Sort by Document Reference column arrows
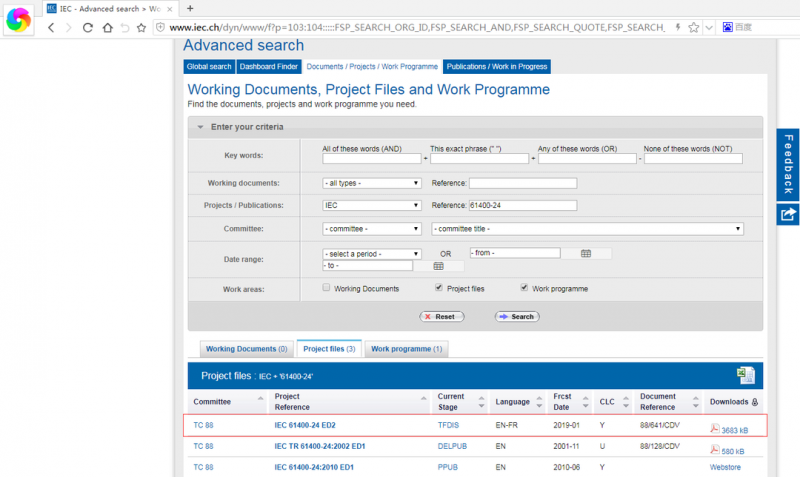This screenshot has height=477, width=800. [695, 401]
